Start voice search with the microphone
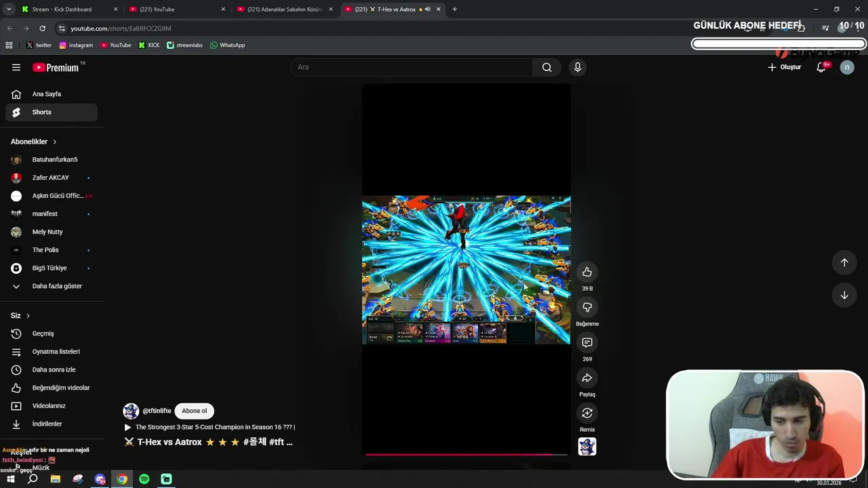868x488 pixels. click(578, 67)
